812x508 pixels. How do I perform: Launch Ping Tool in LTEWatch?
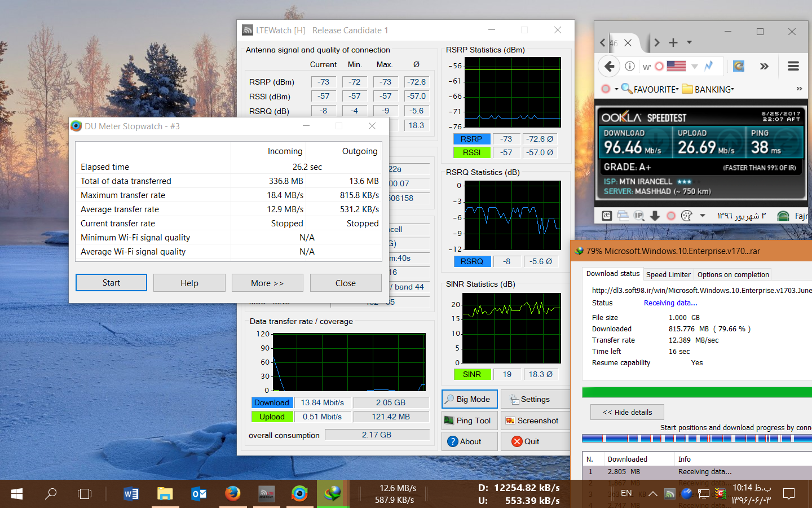pyautogui.click(x=470, y=421)
